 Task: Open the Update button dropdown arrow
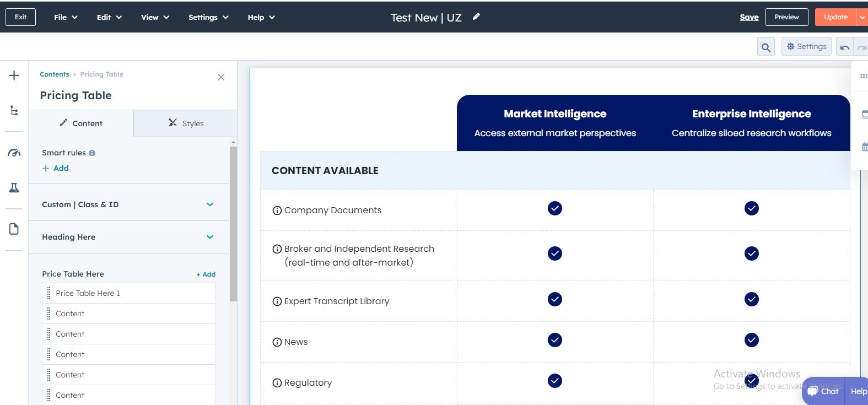(x=862, y=17)
